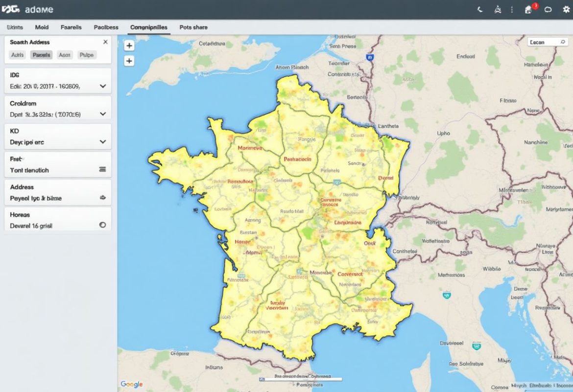The image size is (573, 392).
Task: Click the phone icon in the header
Action: [x=480, y=9]
